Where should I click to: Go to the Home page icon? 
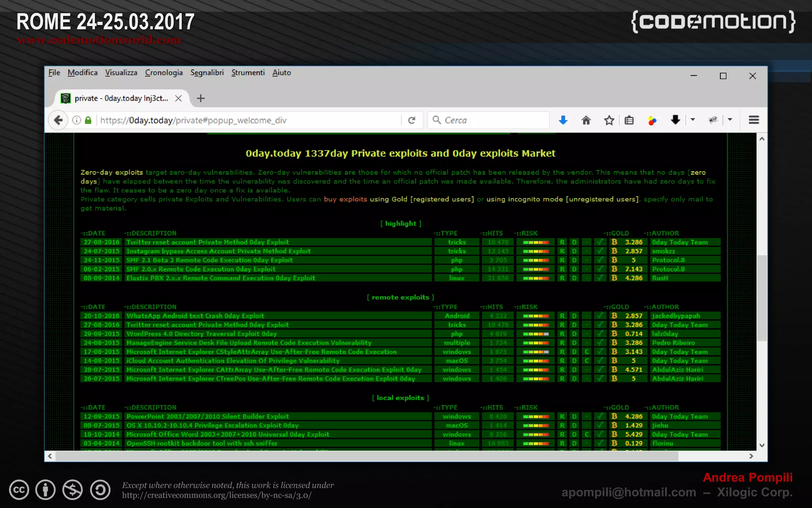[586, 120]
